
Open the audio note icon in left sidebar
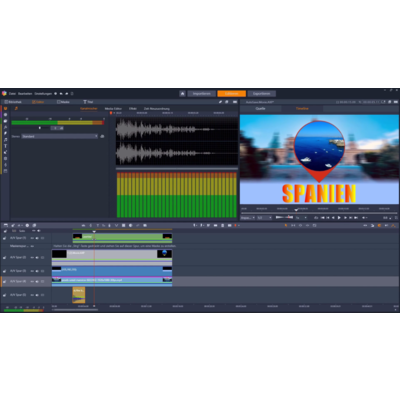(5, 140)
